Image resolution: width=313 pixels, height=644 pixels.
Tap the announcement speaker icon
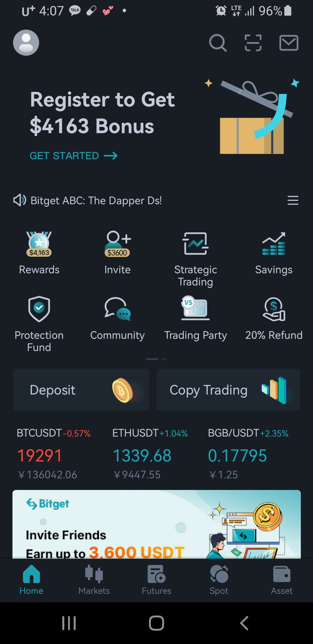(x=20, y=200)
